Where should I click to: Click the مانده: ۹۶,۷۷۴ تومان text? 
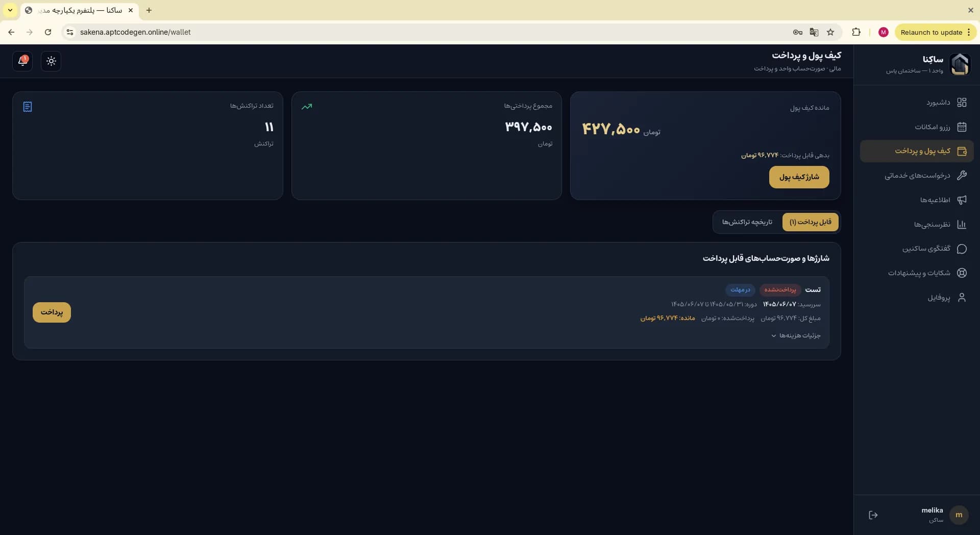(x=668, y=318)
